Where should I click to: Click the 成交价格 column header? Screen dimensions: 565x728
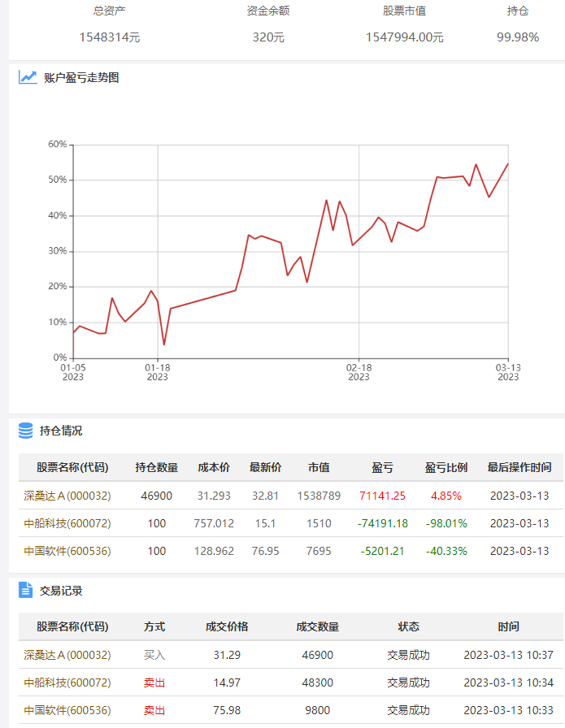[x=227, y=626]
